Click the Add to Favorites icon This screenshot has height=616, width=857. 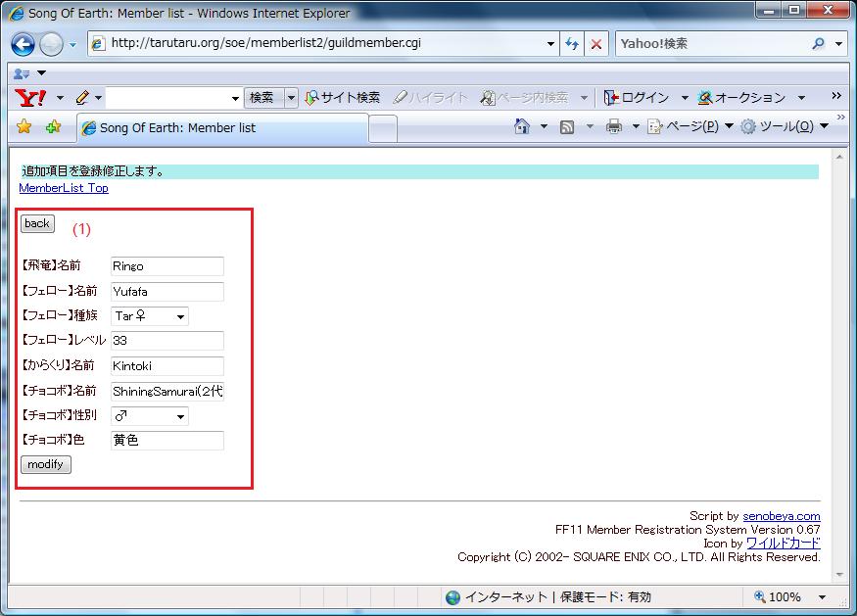tap(53, 126)
